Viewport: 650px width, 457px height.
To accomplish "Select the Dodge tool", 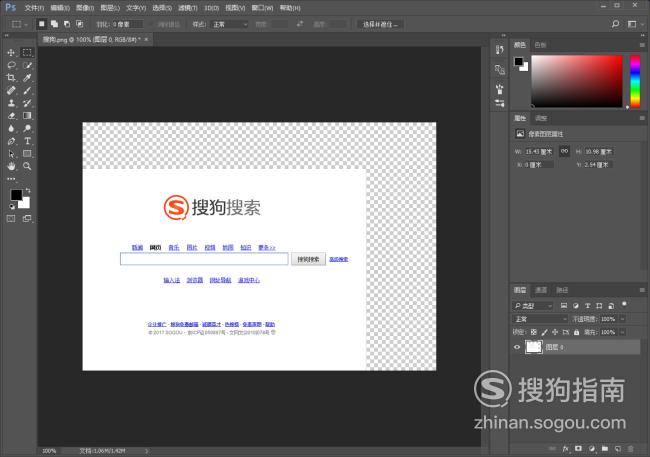I will (27, 129).
